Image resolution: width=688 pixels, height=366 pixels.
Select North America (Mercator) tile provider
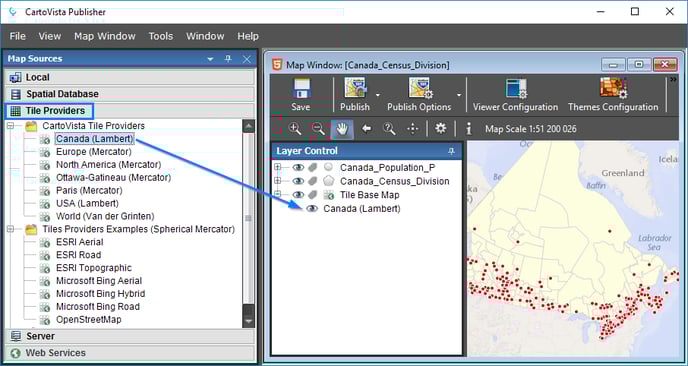click(108, 165)
